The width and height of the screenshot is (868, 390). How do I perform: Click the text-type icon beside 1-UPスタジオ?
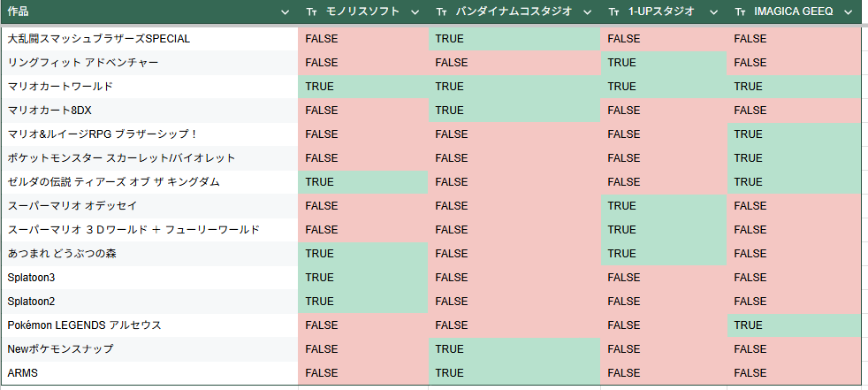point(613,12)
